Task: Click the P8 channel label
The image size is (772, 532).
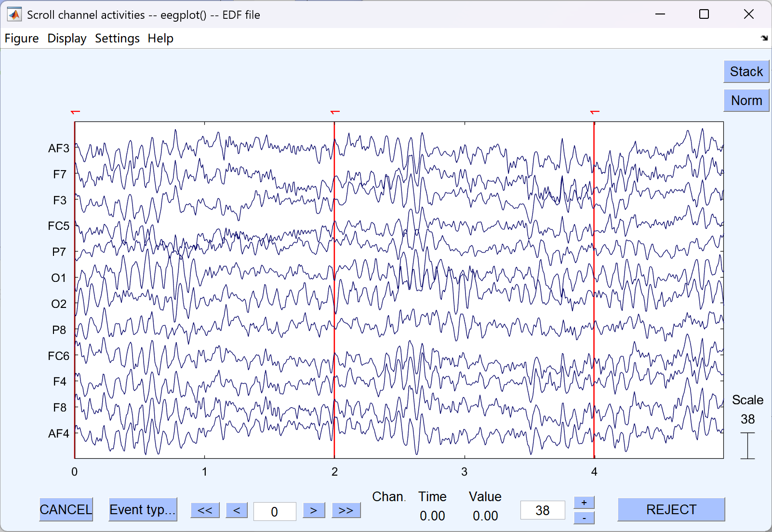Action: pos(59,330)
